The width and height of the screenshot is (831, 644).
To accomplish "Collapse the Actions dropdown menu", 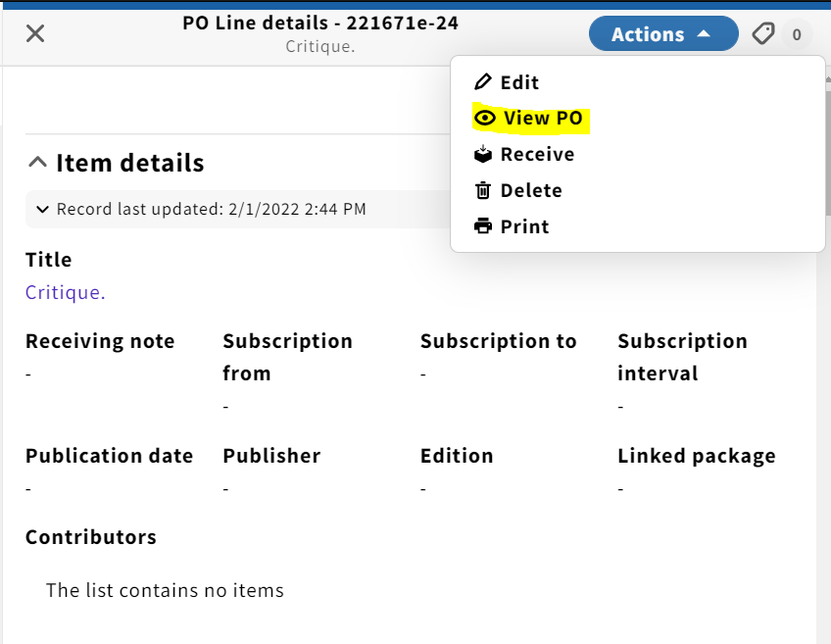I will tap(663, 34).
